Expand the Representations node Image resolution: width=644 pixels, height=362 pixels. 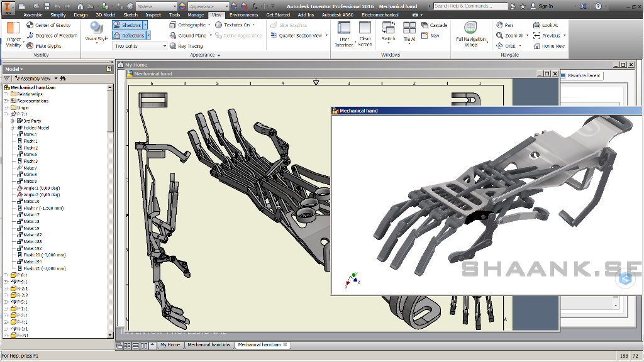6,101
